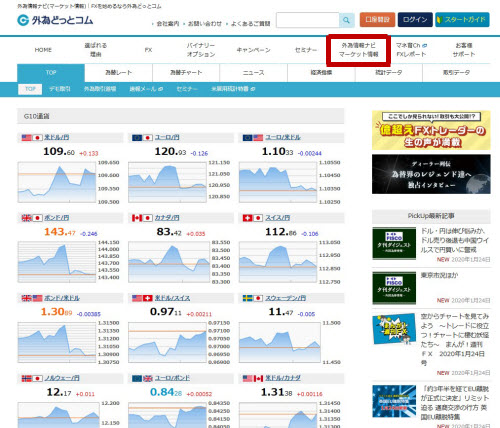Click the Canada-Japan flags beside カナダ/円
Screen dimensions: 500x428
pos(142,218)
